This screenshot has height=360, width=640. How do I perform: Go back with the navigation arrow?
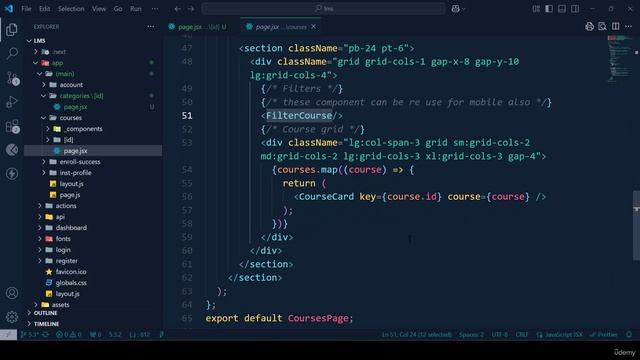click(178, 9)
